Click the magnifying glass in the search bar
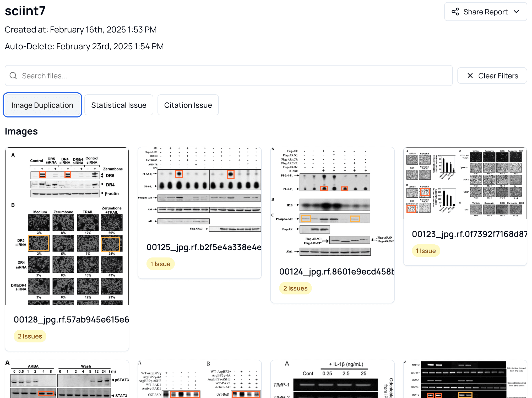 pyautogui.click(x=13, y=76)
